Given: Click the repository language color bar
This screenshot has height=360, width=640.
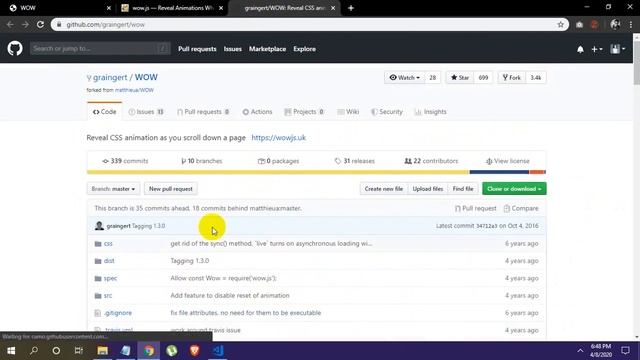Looking at the screenshot, I should point(316,172).
